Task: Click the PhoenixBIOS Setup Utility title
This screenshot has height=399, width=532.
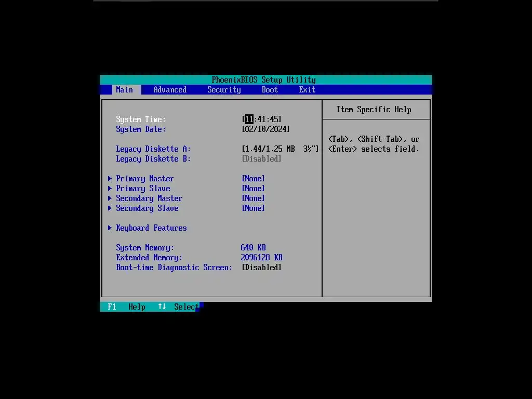Action: (x=263, y=79)
